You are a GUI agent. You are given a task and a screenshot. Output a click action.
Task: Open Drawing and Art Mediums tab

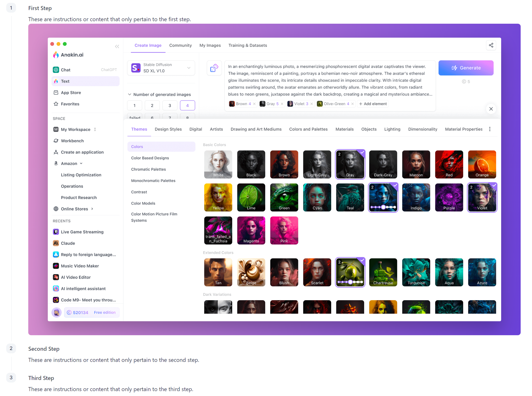coord(256,129)
